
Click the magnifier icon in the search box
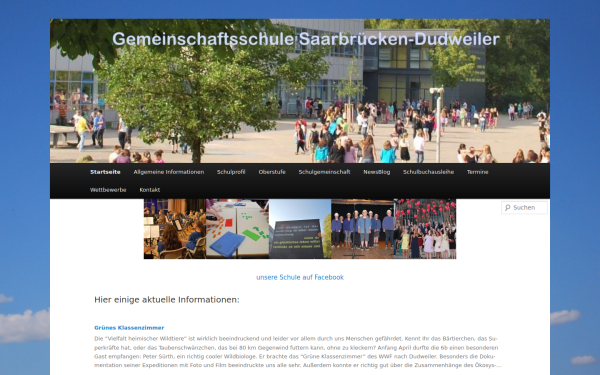click(x=507, y=207)
